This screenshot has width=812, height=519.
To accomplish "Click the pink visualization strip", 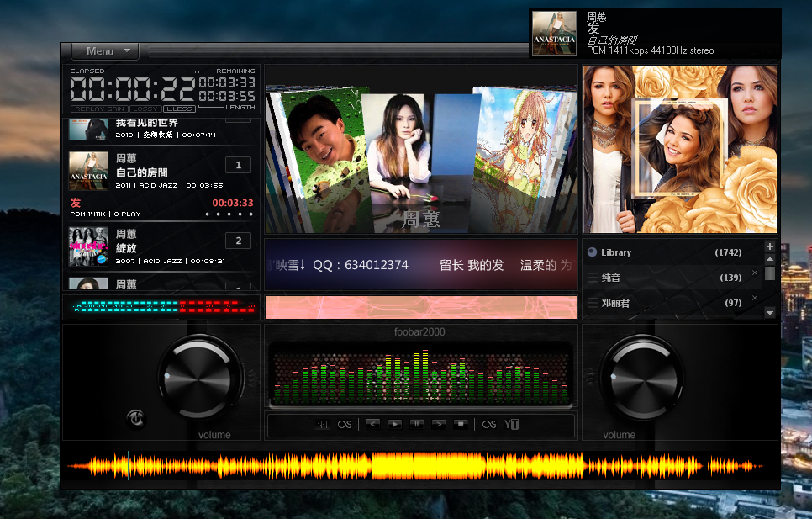I will coord(421,307).
